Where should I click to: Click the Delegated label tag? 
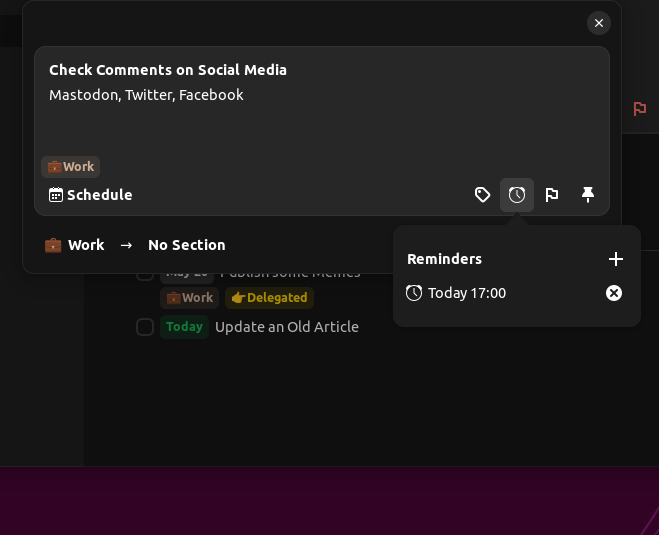tap(269, 298)
